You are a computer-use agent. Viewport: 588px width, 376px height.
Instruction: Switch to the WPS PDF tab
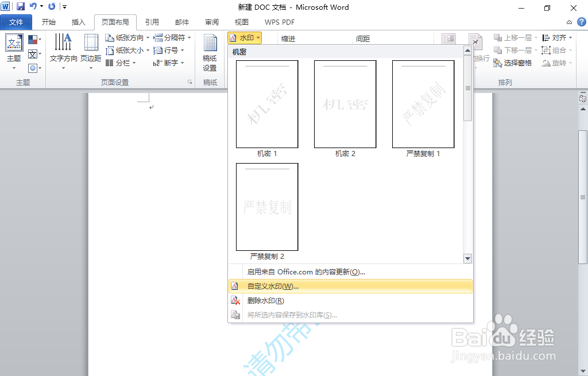pos(280,22)
